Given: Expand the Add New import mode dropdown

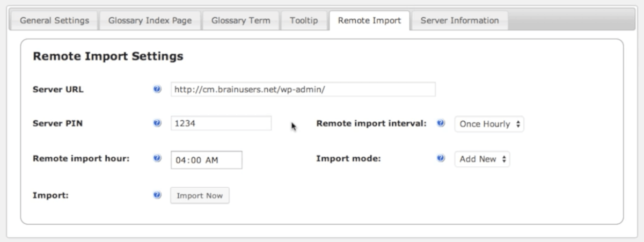Looking at the screenshot, I should 482,159.
